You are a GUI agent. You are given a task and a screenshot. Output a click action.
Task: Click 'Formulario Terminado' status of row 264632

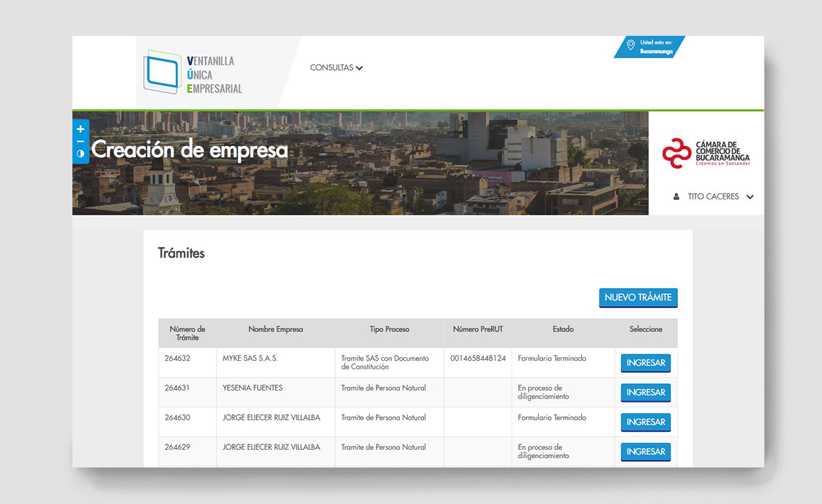click(552, 359)
